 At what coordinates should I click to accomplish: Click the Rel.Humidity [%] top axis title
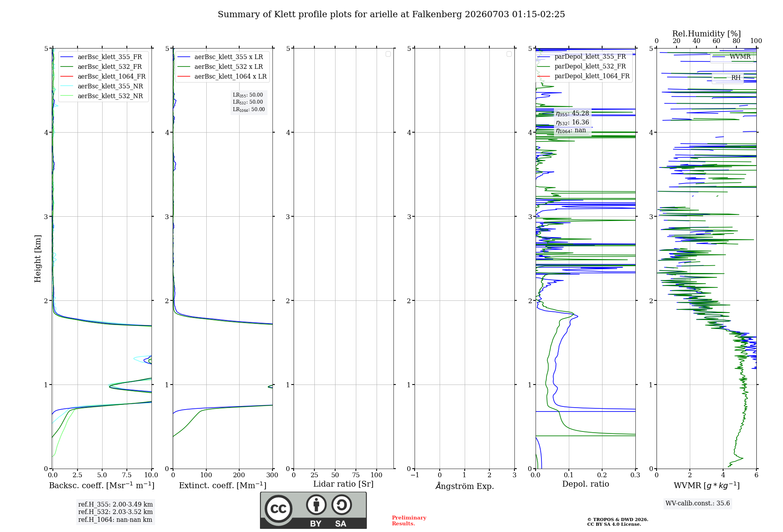coord(707,34)
